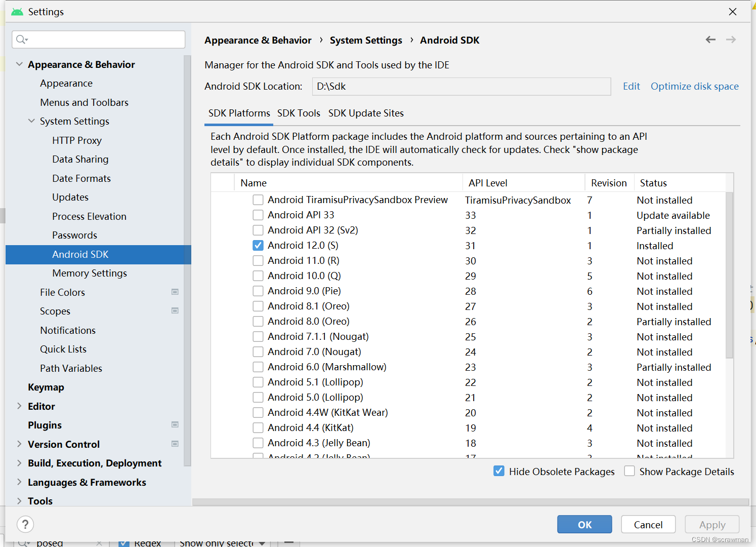Collapse the Appearance & Behavior tree node
Image resolution: width=756 pixels, height=547 pixels.
click(x=19, y=64)
